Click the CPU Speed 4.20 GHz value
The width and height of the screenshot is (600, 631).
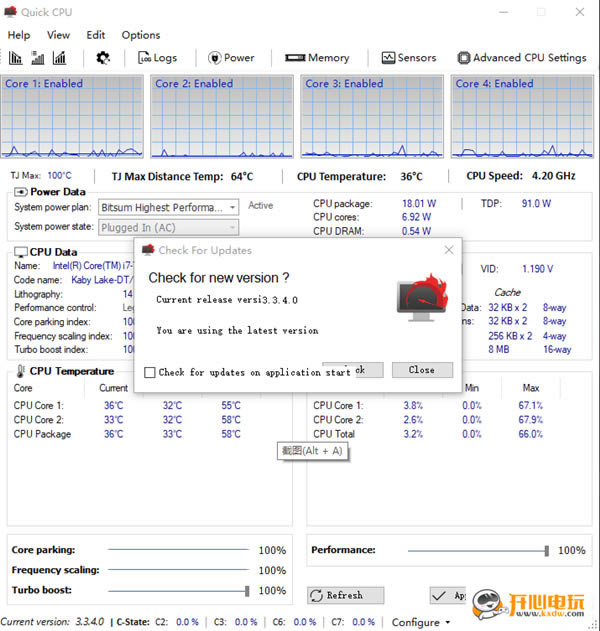click(553, 176)
